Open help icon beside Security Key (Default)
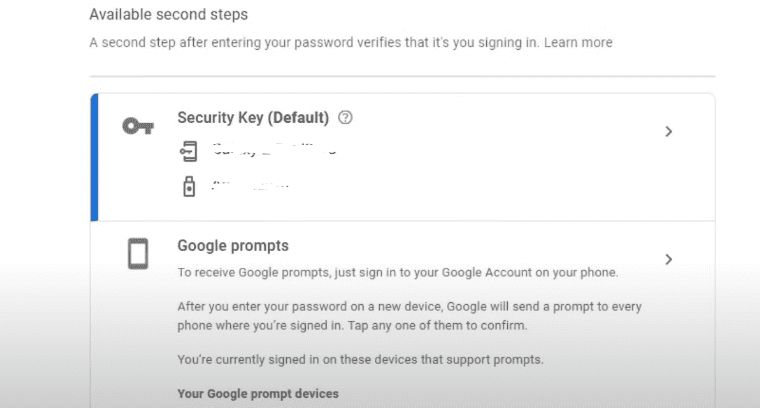Screen dimensions: 760x408 pyautogui.click(x=346, y=118)
